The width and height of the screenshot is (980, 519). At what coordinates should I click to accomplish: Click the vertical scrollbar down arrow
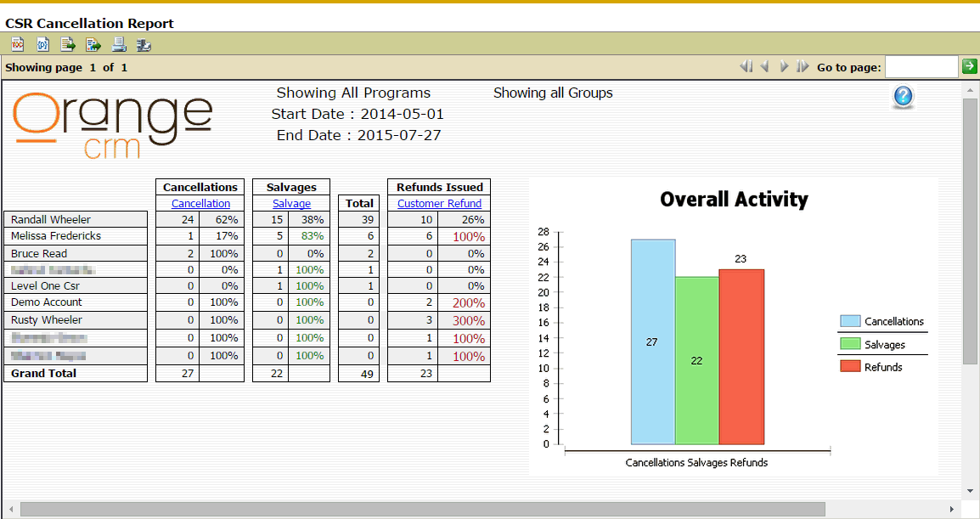coord(970,491)
